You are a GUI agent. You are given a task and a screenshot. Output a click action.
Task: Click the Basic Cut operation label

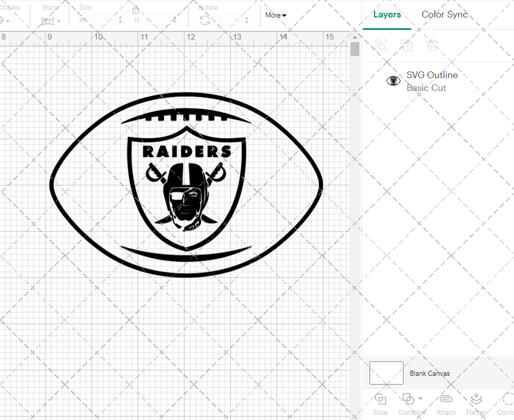[426, 88]
